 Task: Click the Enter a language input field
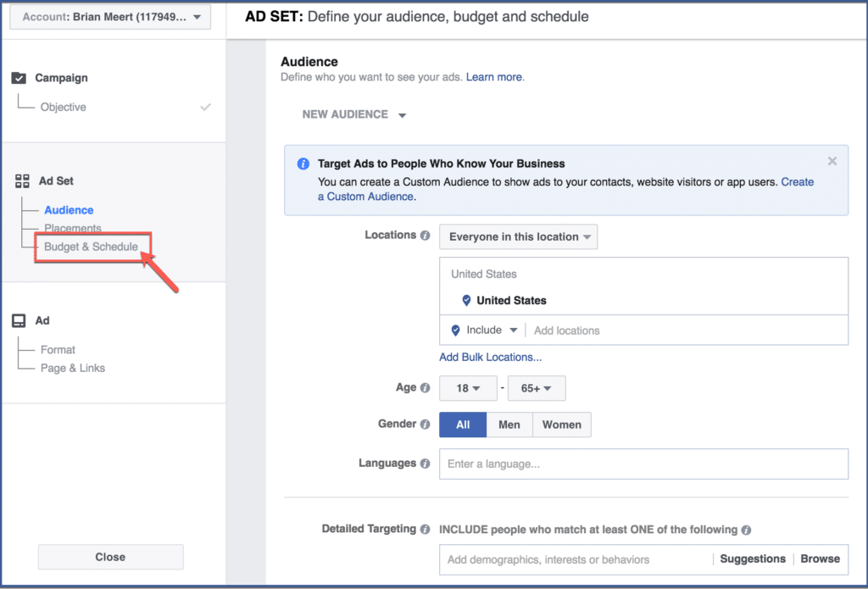[593, 464]
